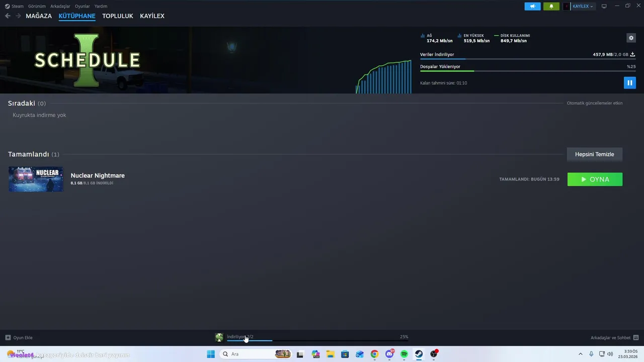Open File Explorer from taskbar

(330, 354)
